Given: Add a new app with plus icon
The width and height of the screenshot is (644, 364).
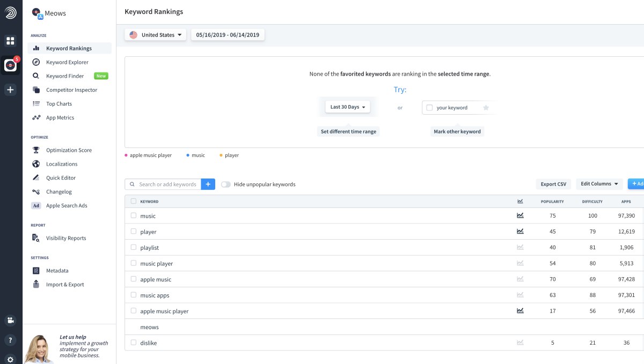Looking at the screenshot, I should 11,90.
